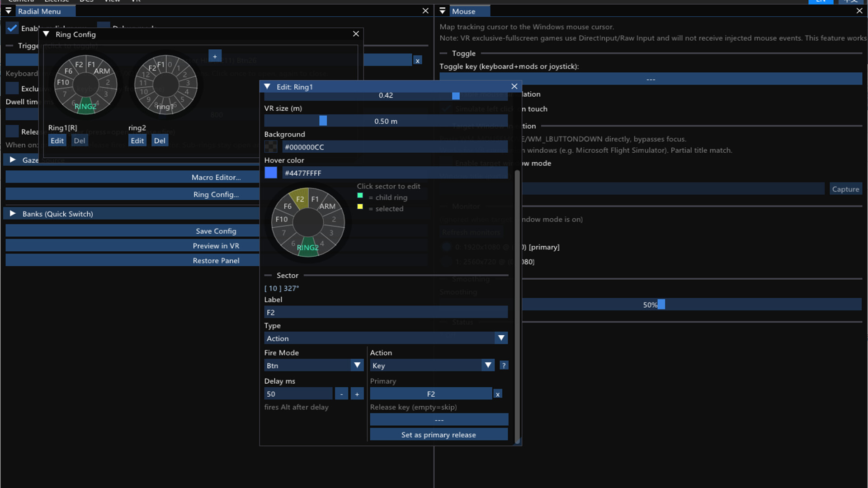
Task: Open the Type dropdown showing Action
Action: 386,338
